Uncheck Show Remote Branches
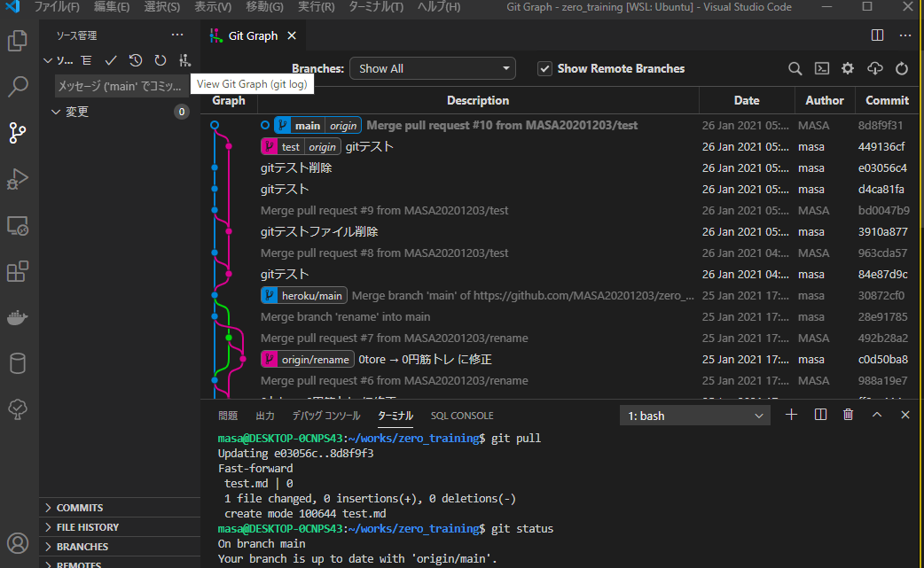The width and height of the screenshot is (924, 568). (x=544, y=68)
